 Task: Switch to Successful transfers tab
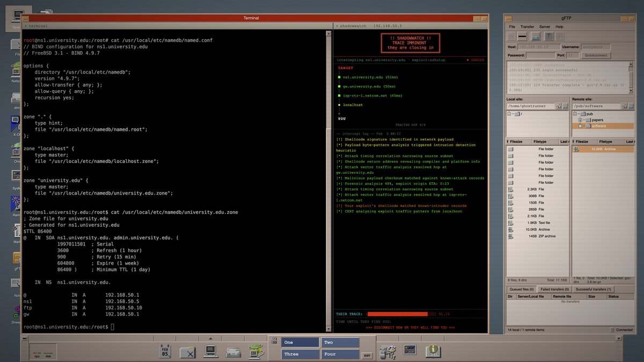tap(594, 289)
